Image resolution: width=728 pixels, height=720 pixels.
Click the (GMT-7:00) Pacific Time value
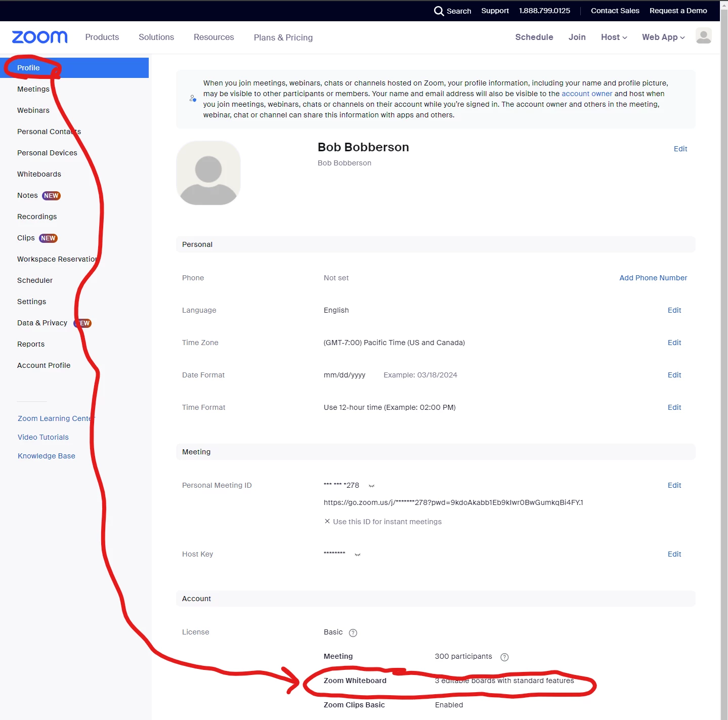click(x=394, y=343)
